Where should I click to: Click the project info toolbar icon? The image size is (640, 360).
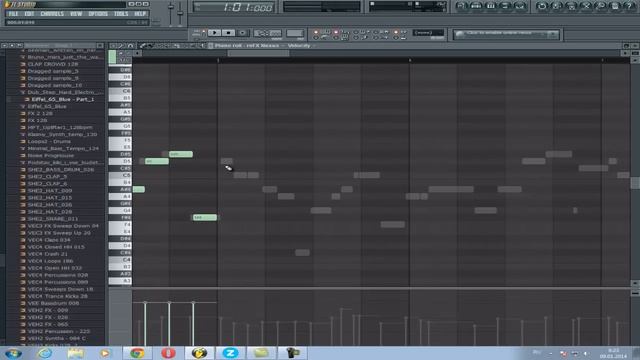coord(615,6)
